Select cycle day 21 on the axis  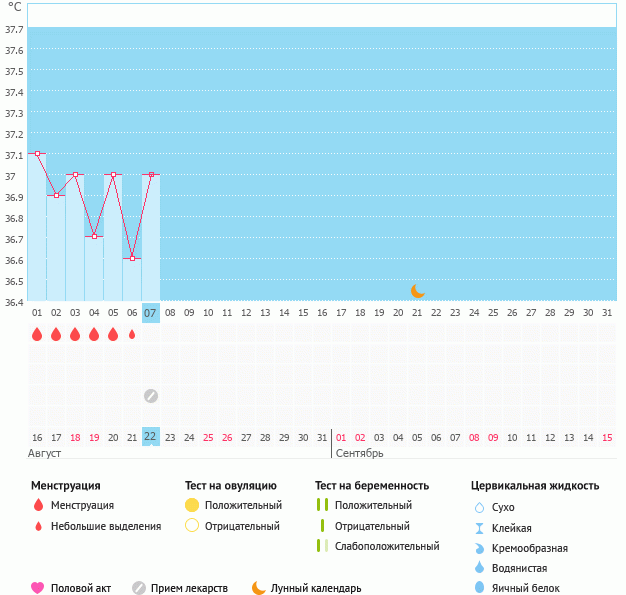point(417,313)
